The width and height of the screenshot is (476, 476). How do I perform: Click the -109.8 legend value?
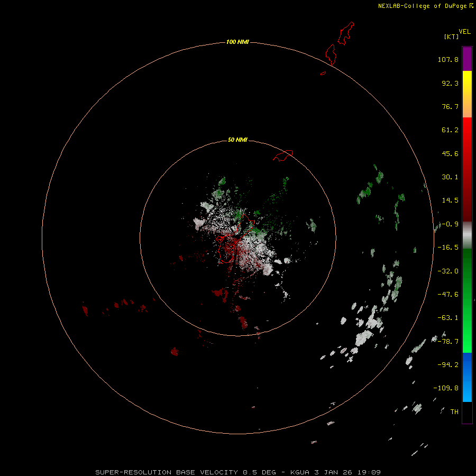point(446,388)
